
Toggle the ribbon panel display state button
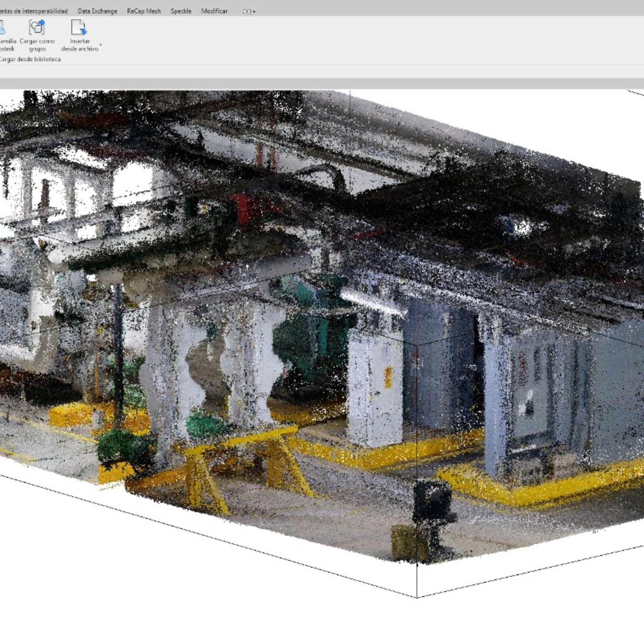pos(246,12)
